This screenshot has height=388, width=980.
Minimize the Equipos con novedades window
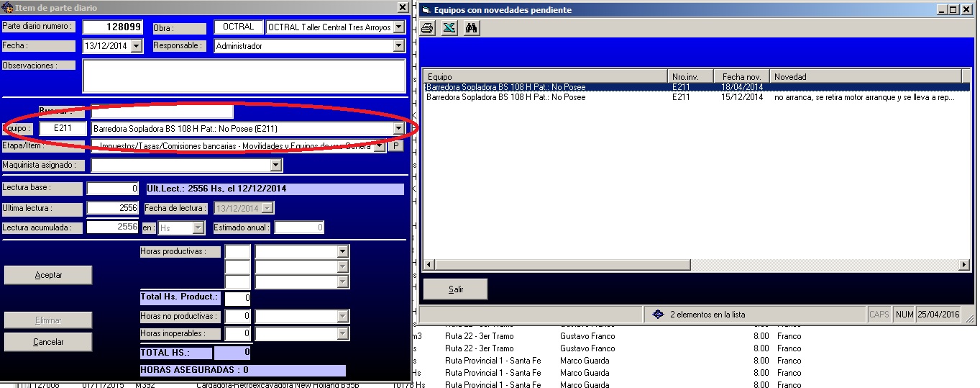[941, 9]
